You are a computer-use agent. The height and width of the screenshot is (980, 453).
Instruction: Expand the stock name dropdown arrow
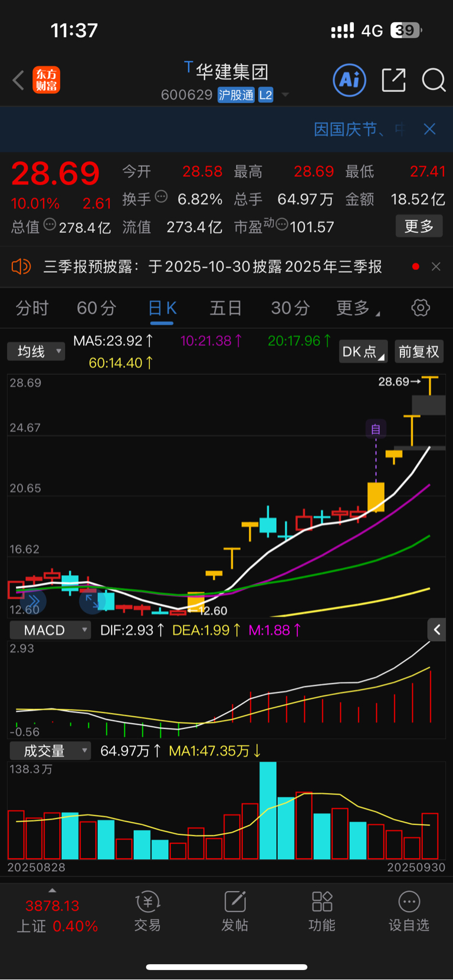(x=285, y=95)
